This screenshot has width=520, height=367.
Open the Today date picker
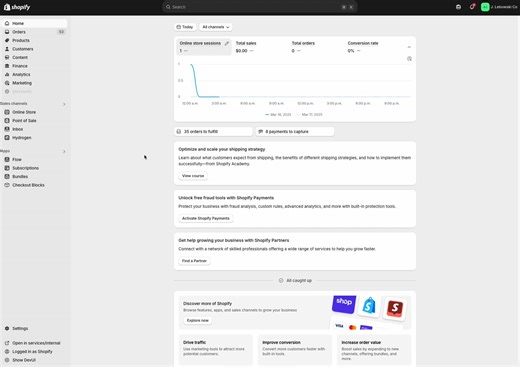click(x=185, y=27)
